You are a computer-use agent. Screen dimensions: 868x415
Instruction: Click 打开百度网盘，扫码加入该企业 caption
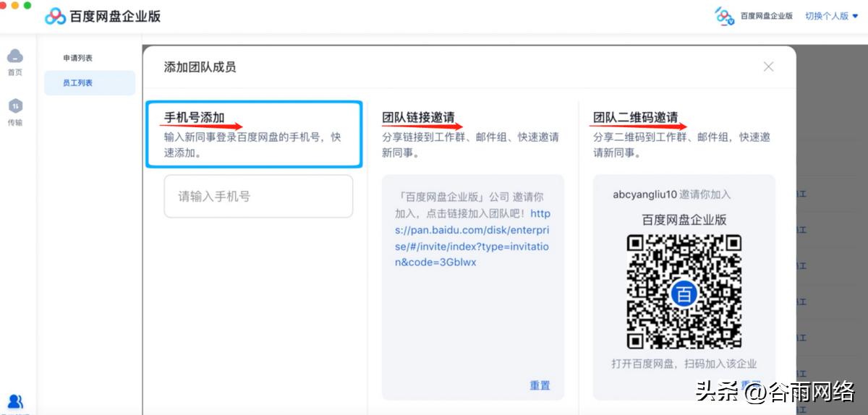pos(684,364)
